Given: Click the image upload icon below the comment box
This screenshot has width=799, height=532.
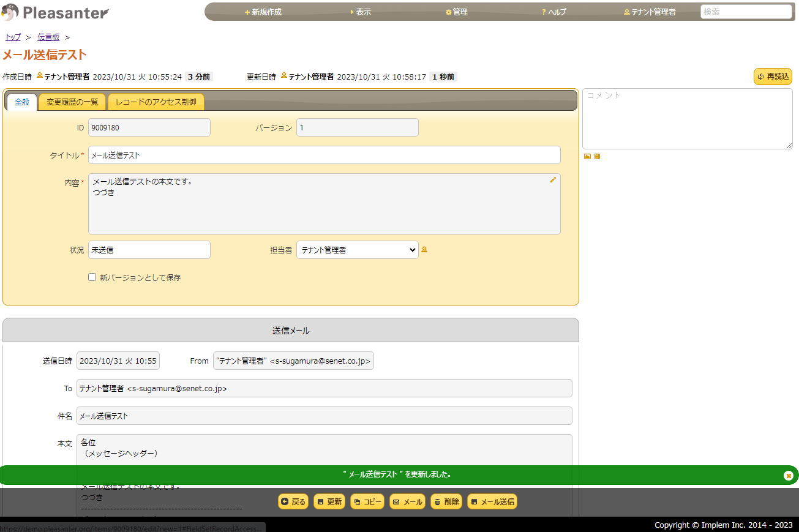Looking at the screenshot, I should 587,156.
